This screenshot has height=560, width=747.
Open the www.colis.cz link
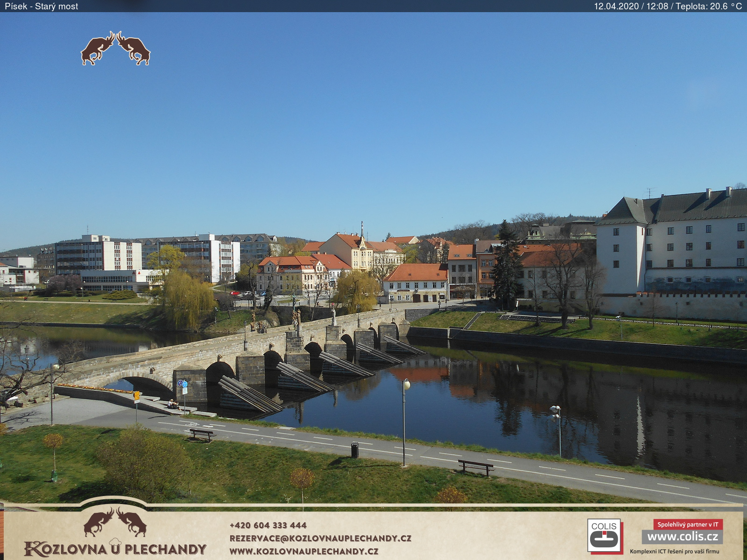[x=682, y=537]
